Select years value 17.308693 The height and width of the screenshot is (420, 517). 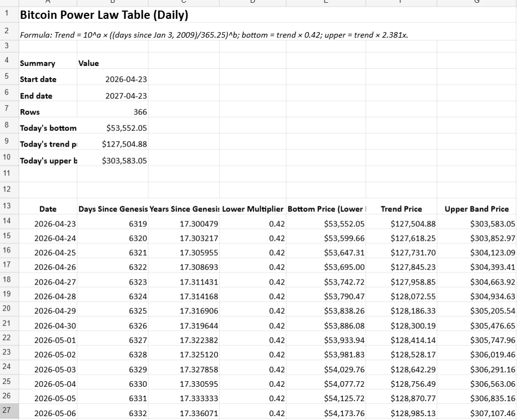[x=184, y=265]
